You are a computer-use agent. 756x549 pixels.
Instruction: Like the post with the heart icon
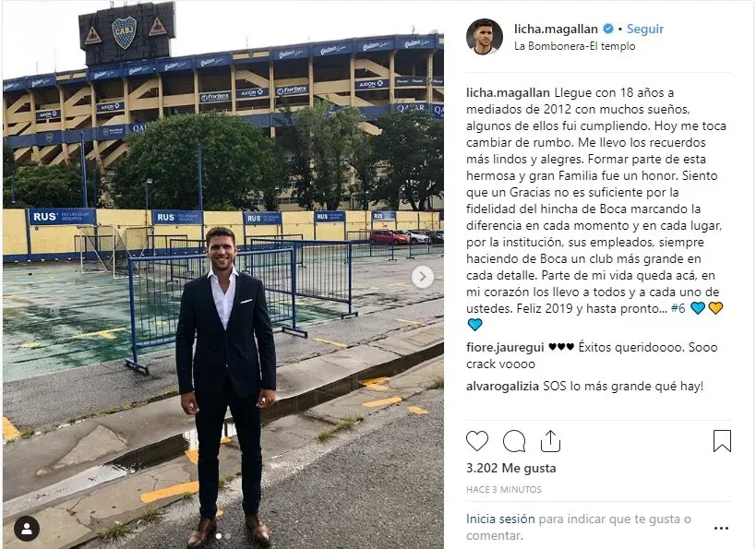tap(477, 441)
